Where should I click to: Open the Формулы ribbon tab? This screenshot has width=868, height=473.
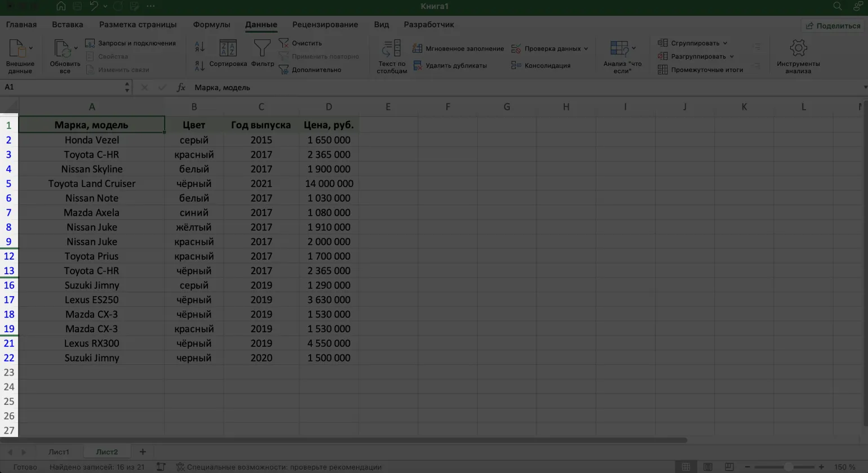point(211,25)
